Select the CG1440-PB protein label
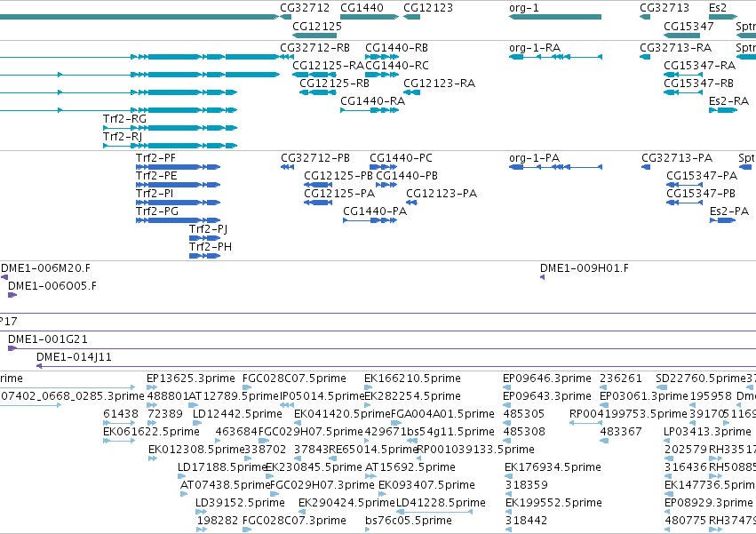This screenshot has height=534, width=756. point(407,176)
